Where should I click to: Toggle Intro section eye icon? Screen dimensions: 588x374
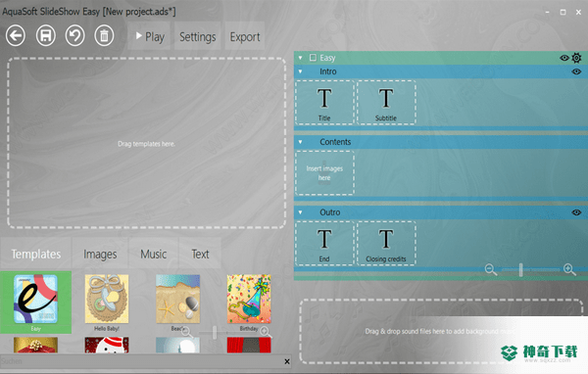point(576,71)
